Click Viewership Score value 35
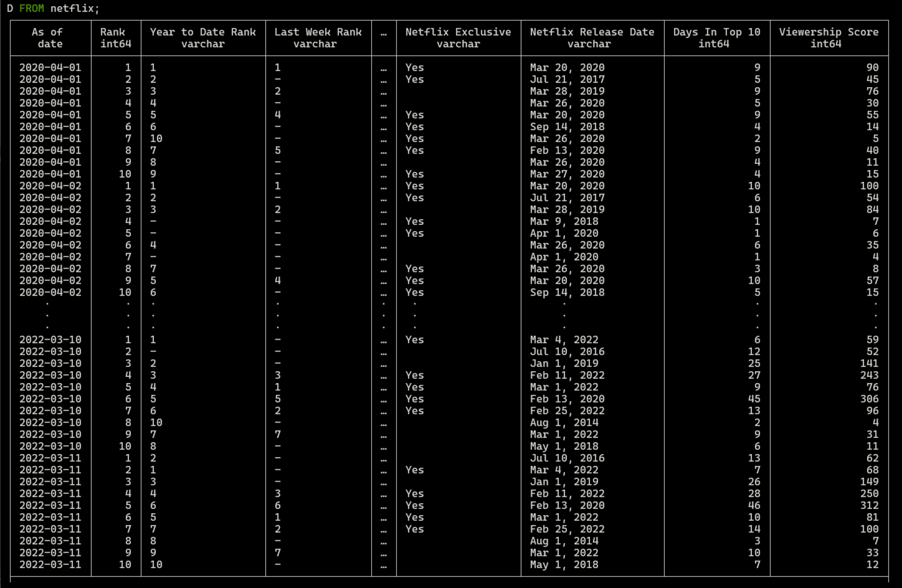The image size is (902, 588). [x=872, y=245]
